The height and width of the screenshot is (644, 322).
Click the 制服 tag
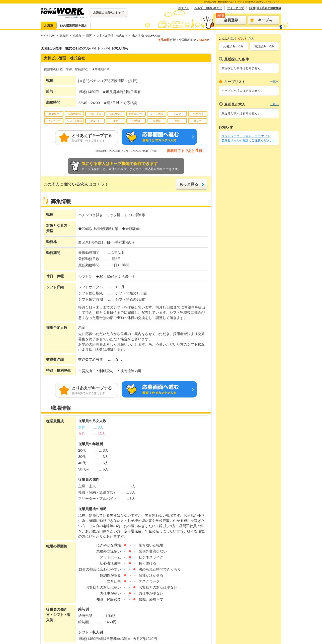click(177, 121)
